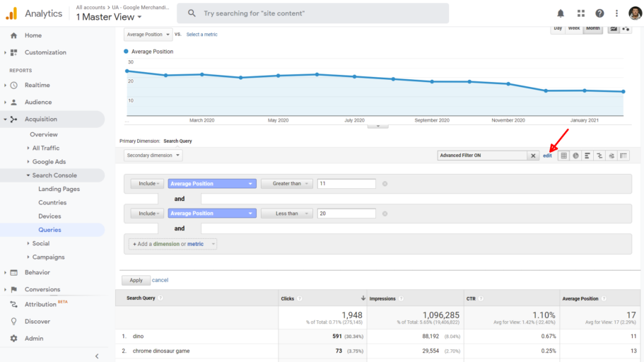The image size is (644, 362).
Task: Open the Average Position metric dropdown above the chart
Action: [x=148, y=35]
